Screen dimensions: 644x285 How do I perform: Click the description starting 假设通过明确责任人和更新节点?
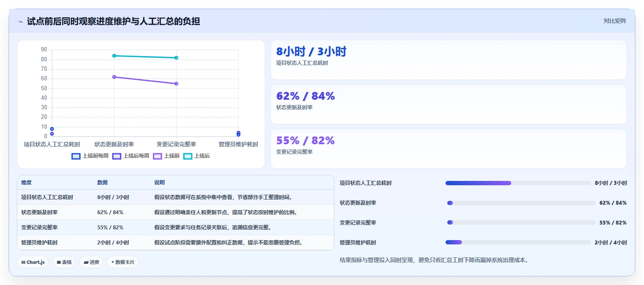coord(227,212)
